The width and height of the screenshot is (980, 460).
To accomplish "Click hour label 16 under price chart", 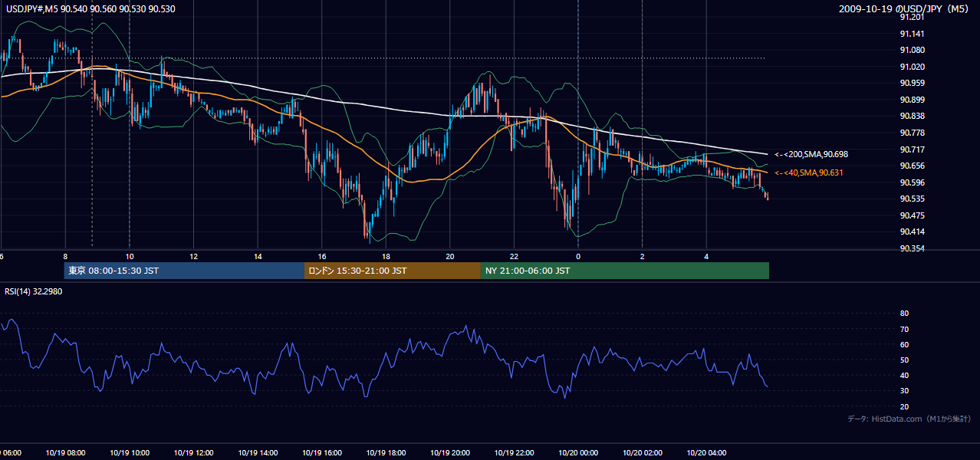I will click(x=322, y=257).
